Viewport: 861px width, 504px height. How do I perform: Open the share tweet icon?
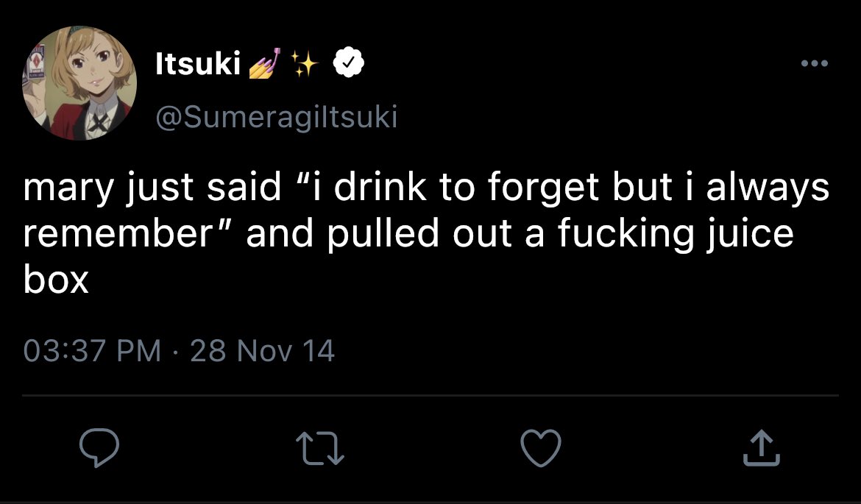click(x=760, y=448)
